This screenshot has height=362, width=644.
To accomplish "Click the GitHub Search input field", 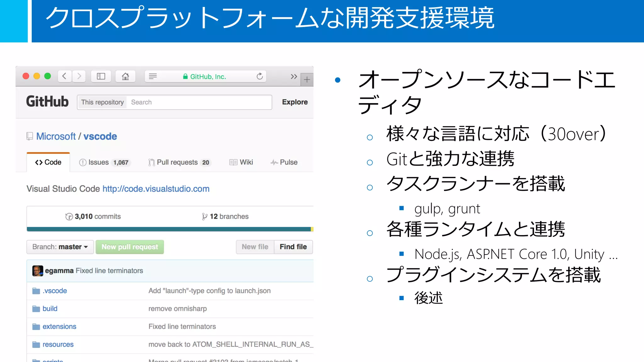I will (x=199, y=102).
